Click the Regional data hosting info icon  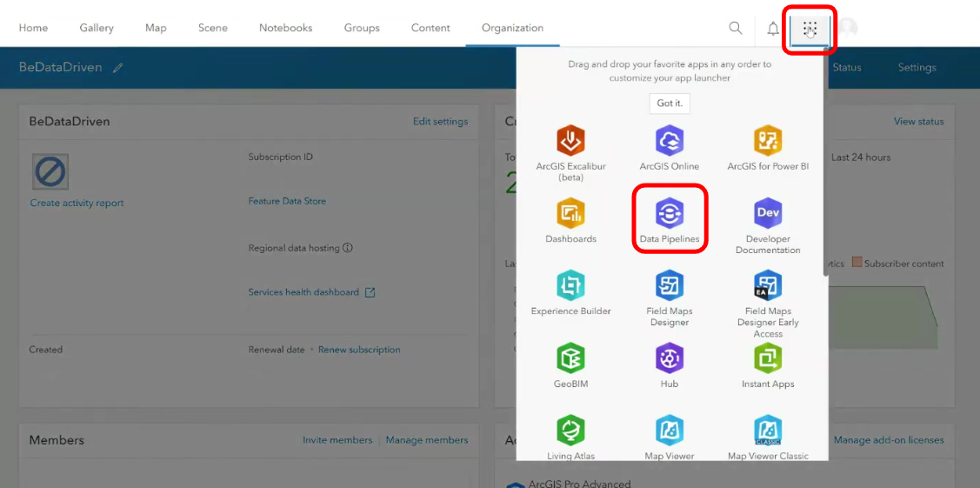348,247
